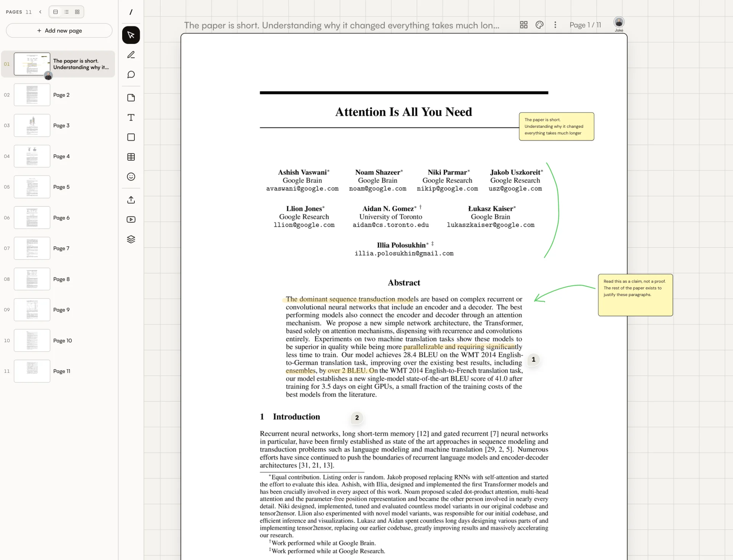Select Page 2 in sidebar
Screen dimensions: 733x560
(58, 95)
